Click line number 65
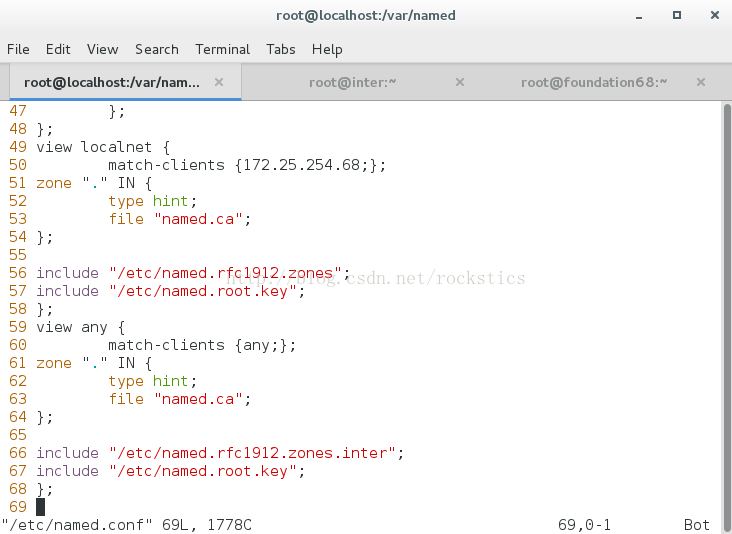The image size is (732, 534). (x=18, y=435)
